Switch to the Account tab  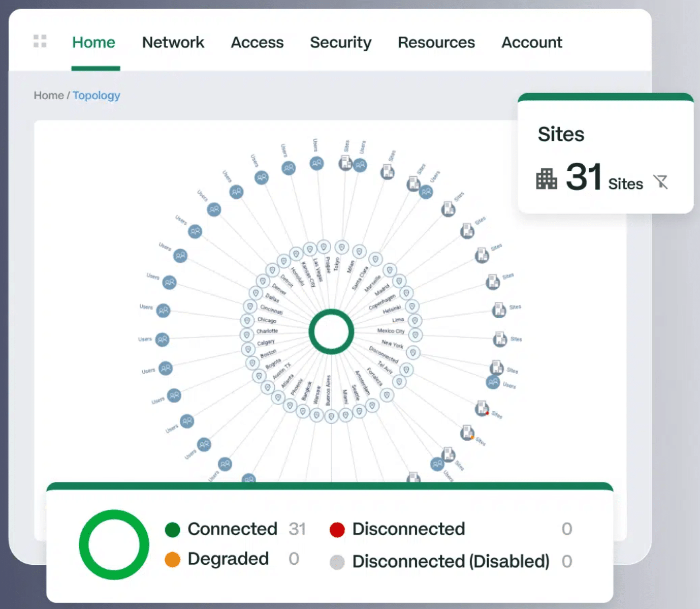click(x=532, y=43)
